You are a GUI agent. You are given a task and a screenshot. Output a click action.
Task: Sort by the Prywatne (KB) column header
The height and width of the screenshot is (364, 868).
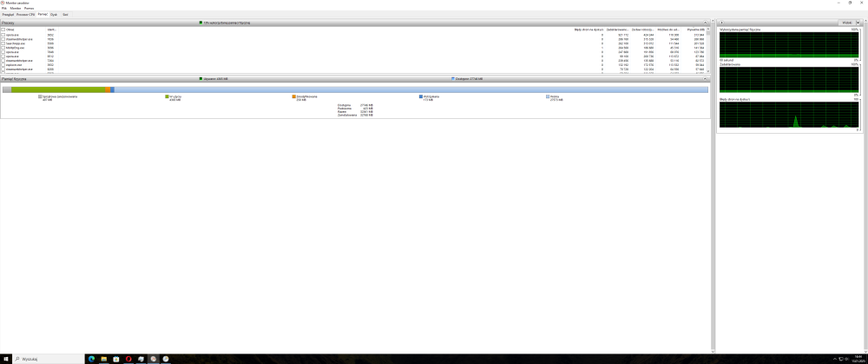[694, 30]
